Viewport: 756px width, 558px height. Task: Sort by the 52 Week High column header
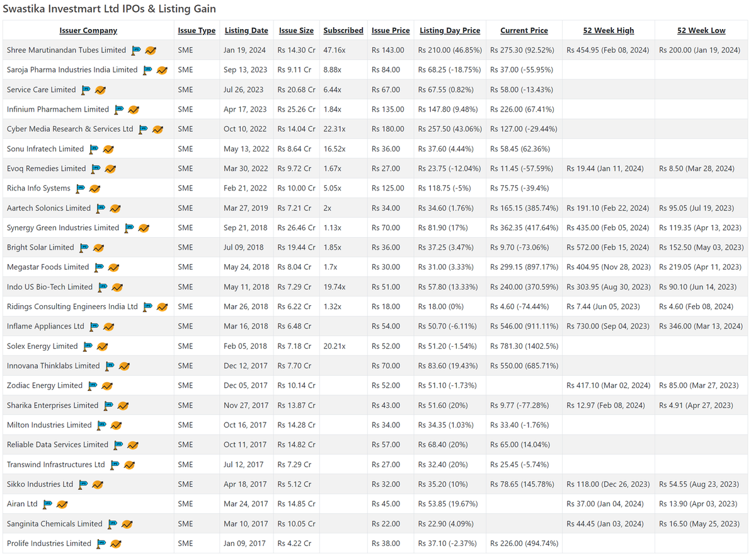tap(609, 30)
